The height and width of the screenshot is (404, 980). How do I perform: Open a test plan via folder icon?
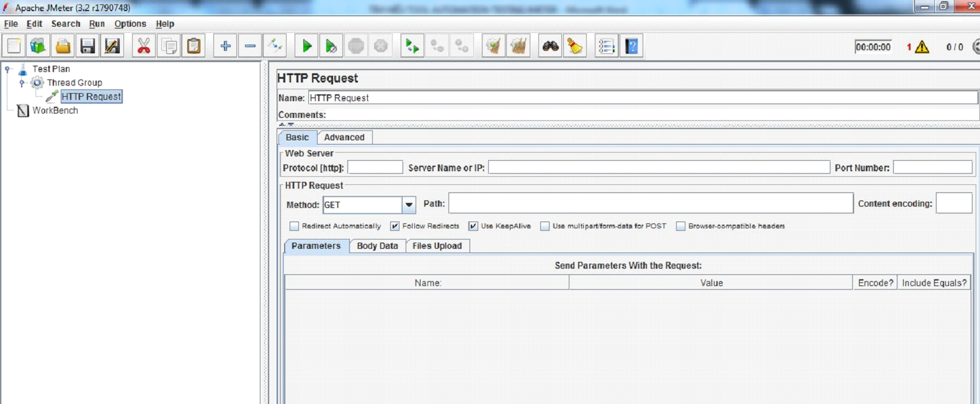tap(63, 46)
